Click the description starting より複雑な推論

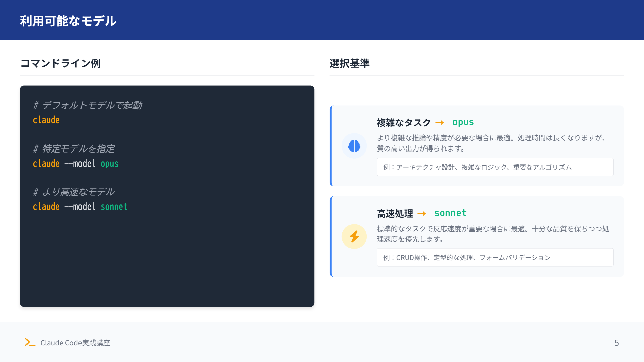point(492,143)
